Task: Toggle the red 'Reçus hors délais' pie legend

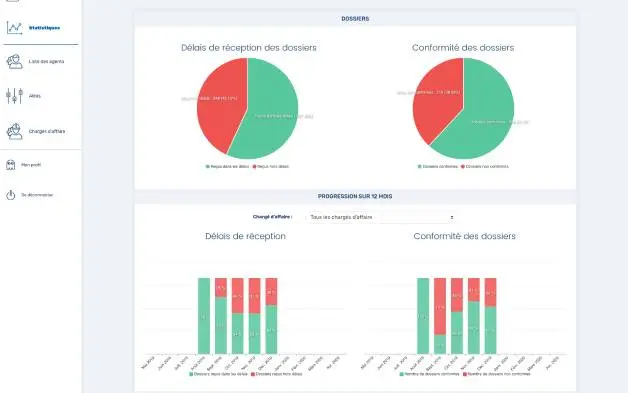Action: (x=271, y=167)
